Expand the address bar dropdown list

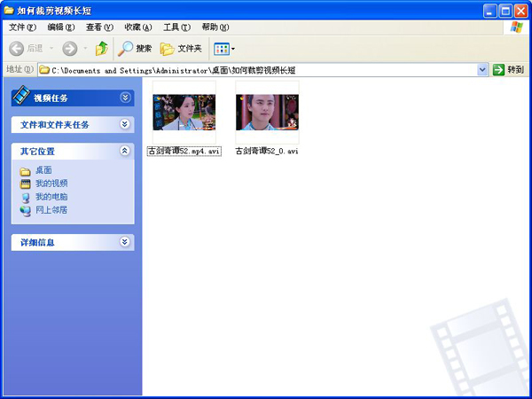click(482, 70)
